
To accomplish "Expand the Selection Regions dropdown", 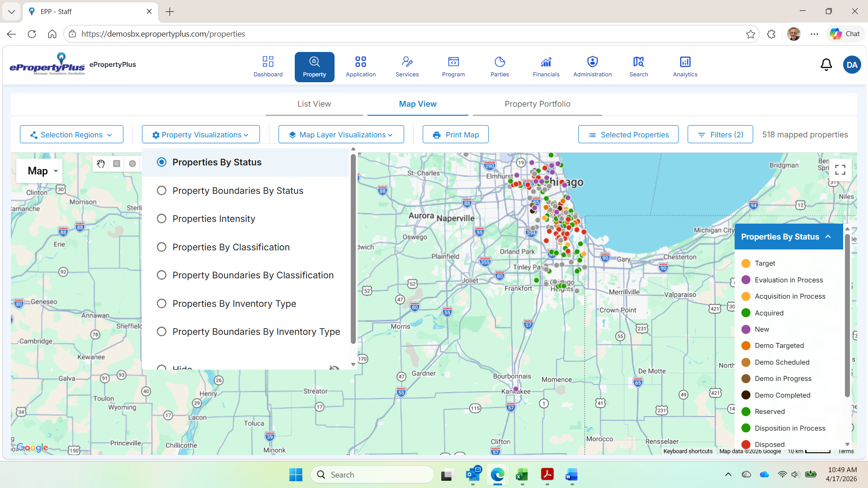I will (71, 135).
